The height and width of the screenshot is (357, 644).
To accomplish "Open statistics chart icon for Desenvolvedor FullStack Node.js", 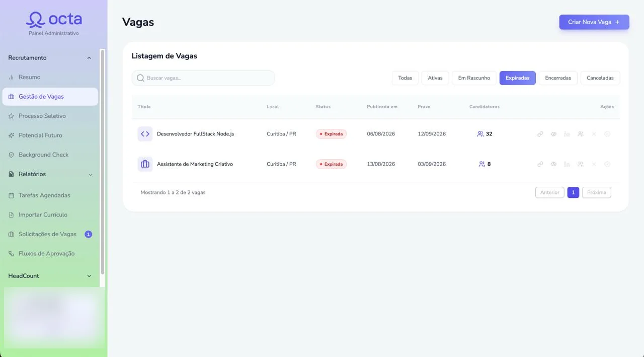I will pos(567,134).
